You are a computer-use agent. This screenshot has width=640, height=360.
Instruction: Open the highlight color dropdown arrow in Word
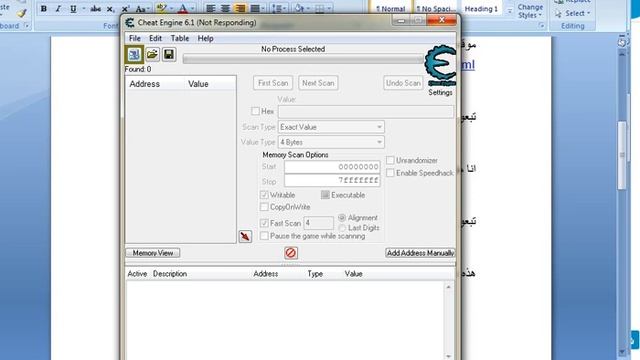click(x=171, y=8)
